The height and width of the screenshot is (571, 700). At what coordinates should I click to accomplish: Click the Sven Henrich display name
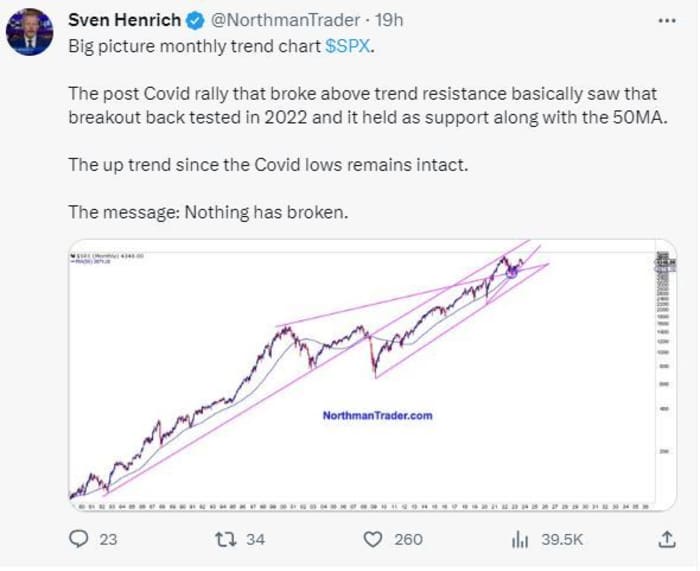point(125,20)
